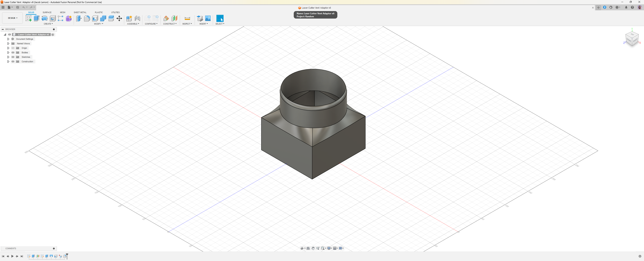This screenshot has width=644, height=261.
Task: Click the Insert Canvas image icon
Action: (x=208, y=18)
